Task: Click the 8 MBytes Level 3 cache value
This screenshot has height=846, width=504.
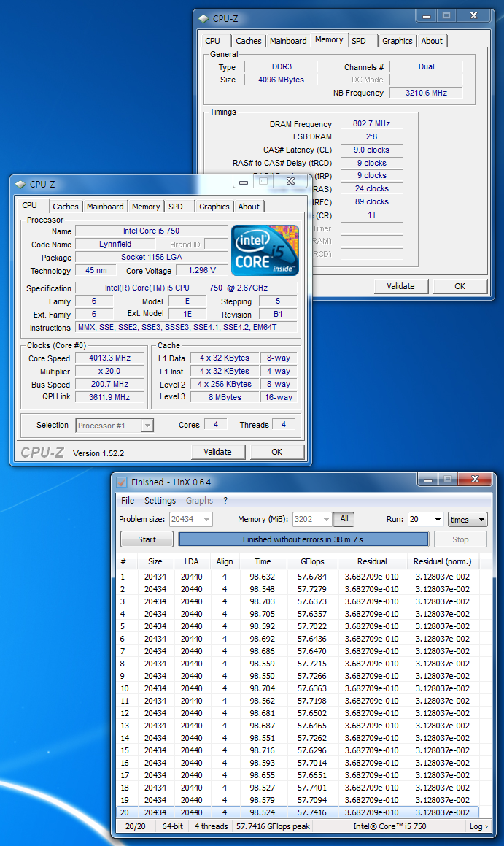Action: 225,397
